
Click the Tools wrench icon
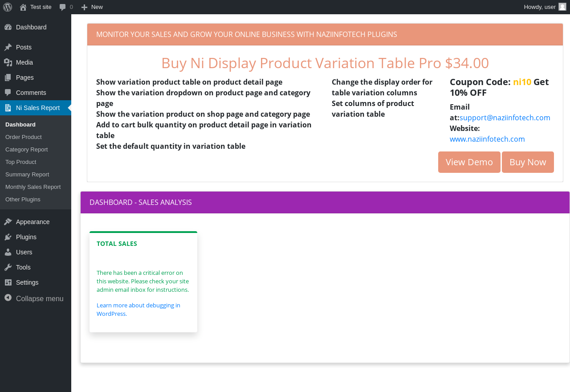pos(8,267)
